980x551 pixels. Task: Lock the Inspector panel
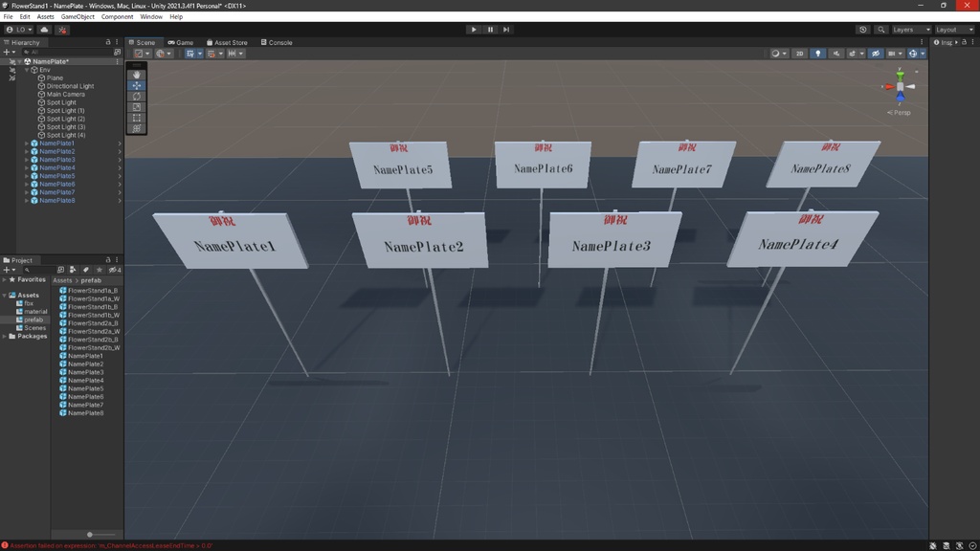[x=965, y=42]
